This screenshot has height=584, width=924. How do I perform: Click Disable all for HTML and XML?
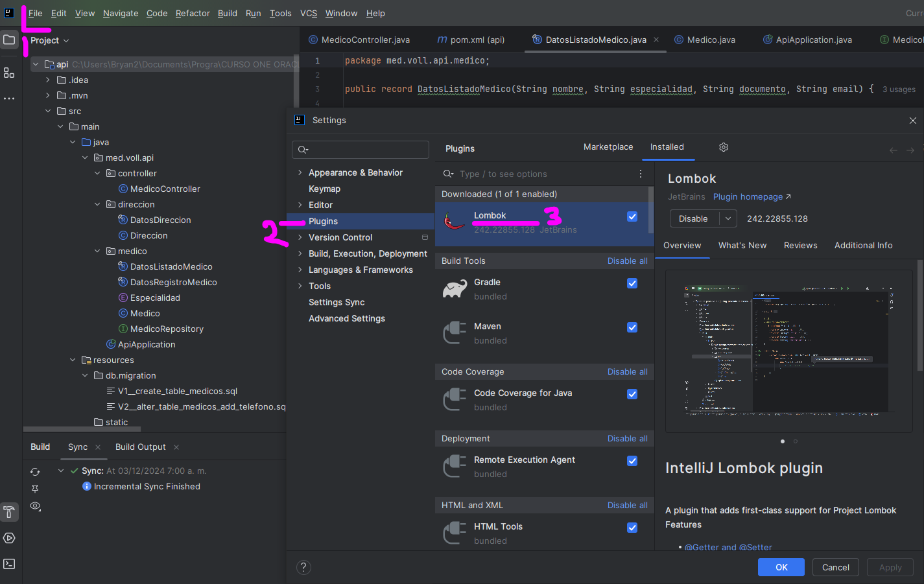point(627,505)
